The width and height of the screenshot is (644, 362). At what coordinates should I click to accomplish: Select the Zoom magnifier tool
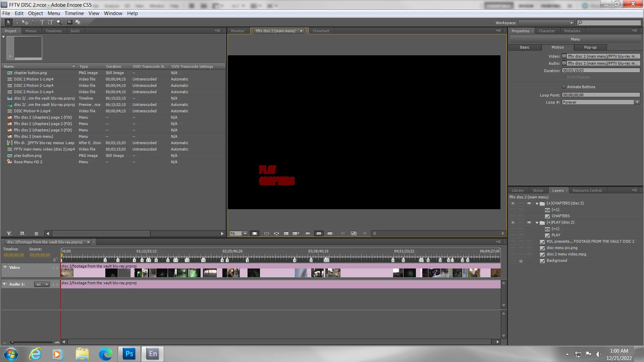tap(59, 22)
